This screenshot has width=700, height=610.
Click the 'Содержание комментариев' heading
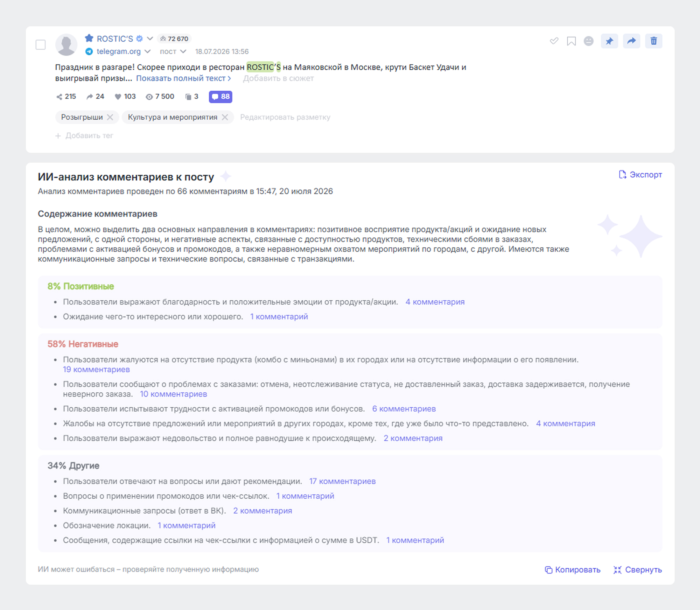point(98,214)
